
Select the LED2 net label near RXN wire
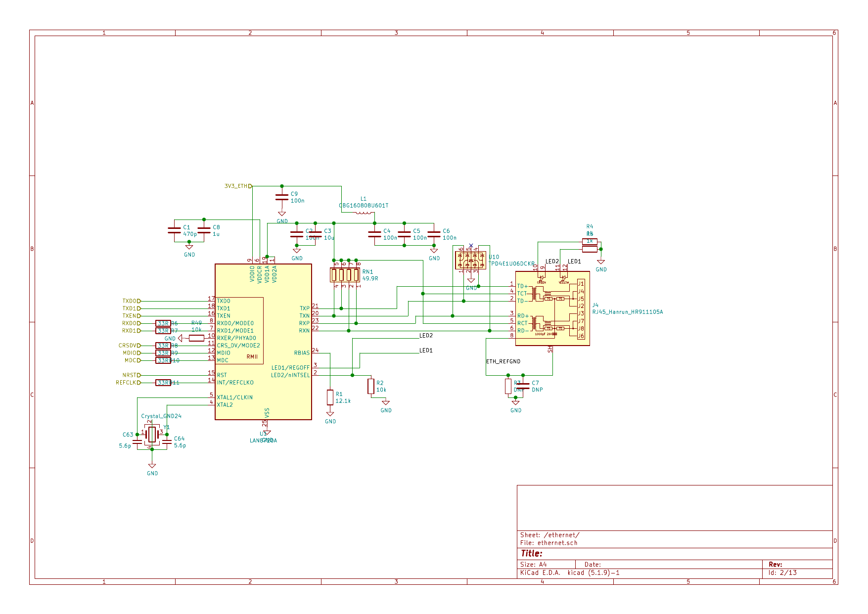coord(426,336)
